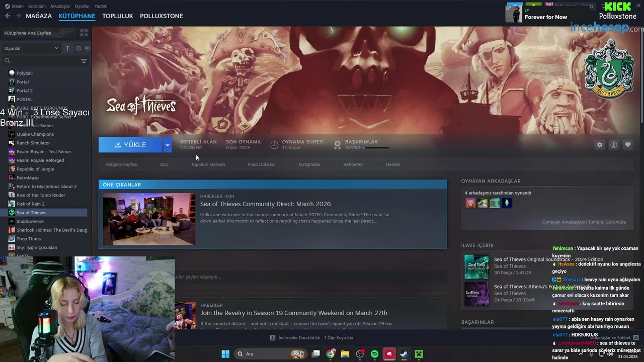Open the advanced filter options icon
This screenshot has height=362, width=644.
84,61
